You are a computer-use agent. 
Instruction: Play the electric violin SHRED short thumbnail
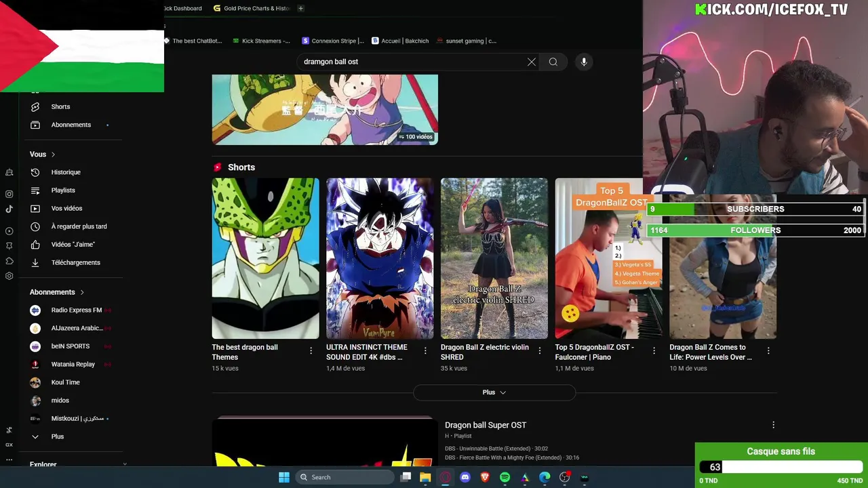coord(494,258)
